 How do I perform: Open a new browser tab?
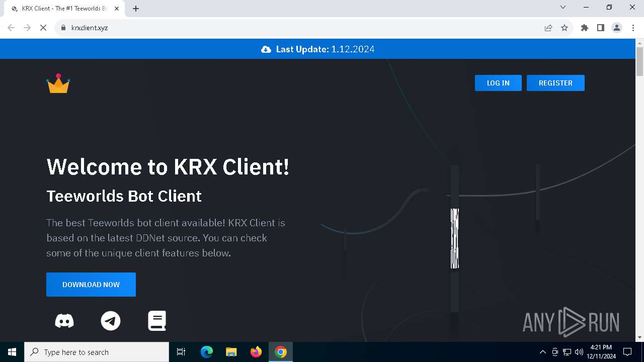point(136,9)
